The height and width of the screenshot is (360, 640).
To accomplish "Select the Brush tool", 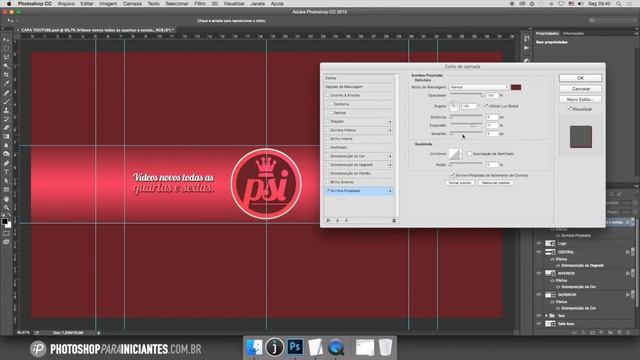I will (6, 101).
